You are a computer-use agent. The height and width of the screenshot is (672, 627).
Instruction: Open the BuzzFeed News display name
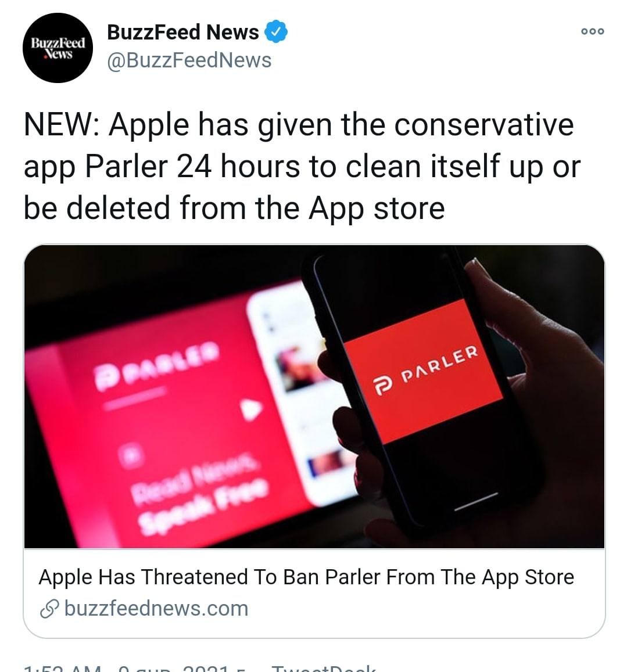[x=182, y=32]
